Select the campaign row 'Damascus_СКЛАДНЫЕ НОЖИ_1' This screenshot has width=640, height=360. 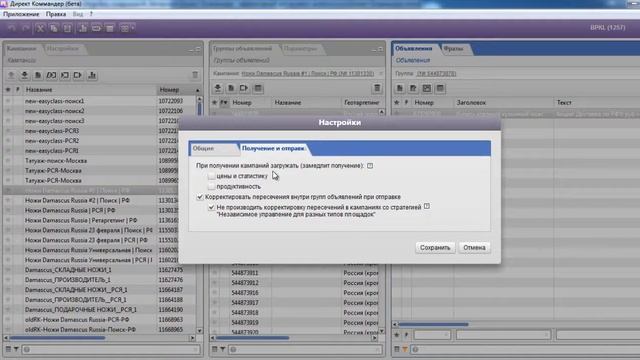(x=100, y=270)
